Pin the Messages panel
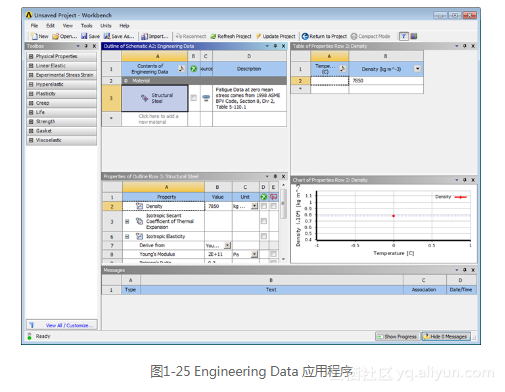The height and width of the screenshot is (392, 505). [465, 270]
